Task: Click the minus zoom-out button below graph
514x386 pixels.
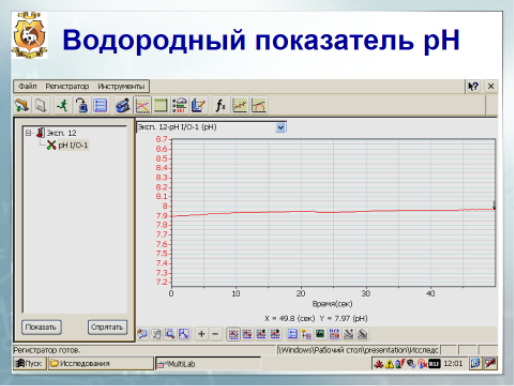Action: click(x=215, y=334)
